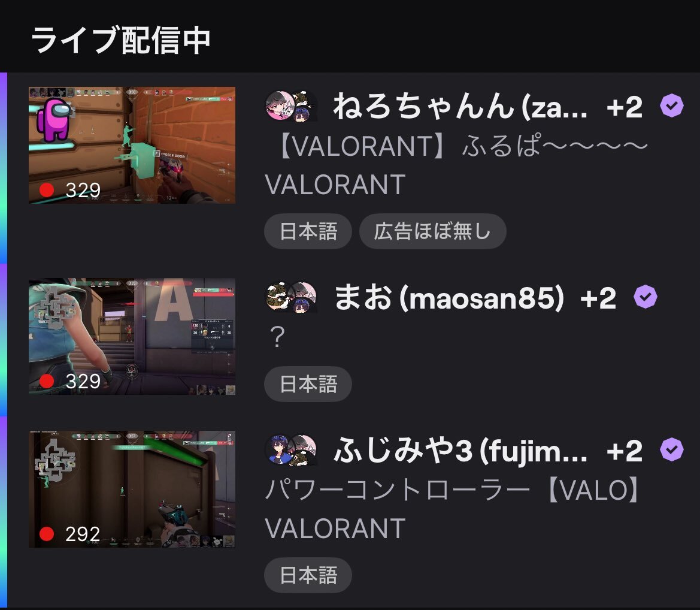Image resolution: width=700 pixels, height=610 pixels.
Task: Select 日本語 tag under まお stream
Action: tap(308, 384)
